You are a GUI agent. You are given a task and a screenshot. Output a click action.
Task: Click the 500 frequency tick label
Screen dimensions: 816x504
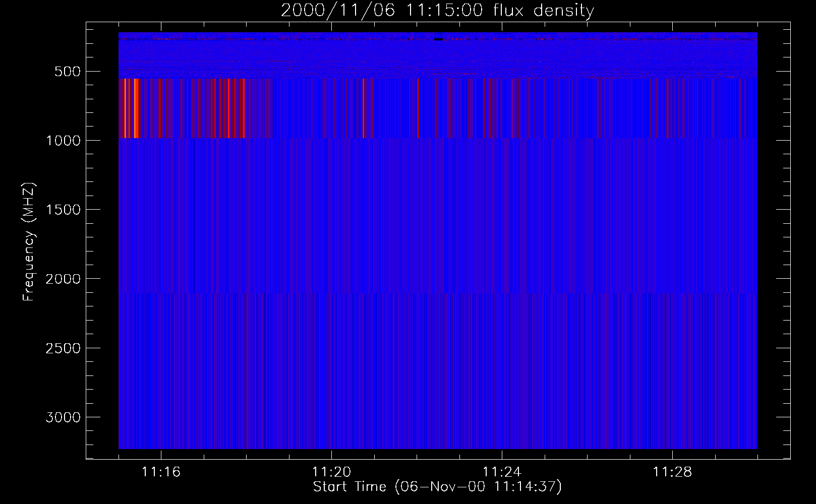(x=68, y=72)
